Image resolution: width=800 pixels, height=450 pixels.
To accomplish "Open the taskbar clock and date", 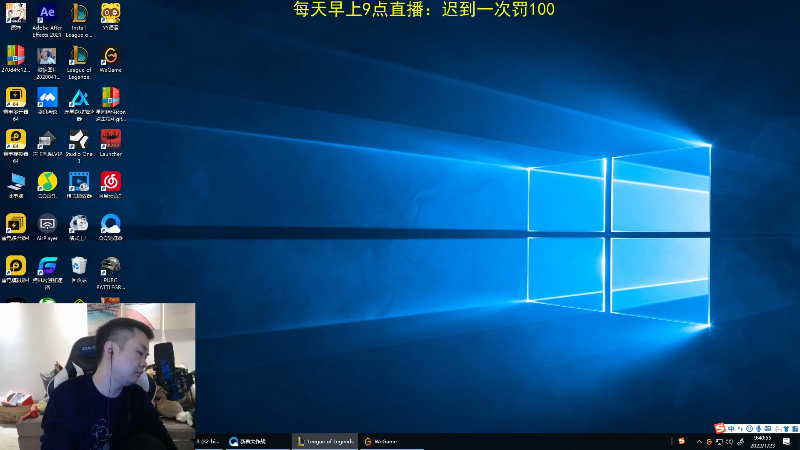I will coord(763,442).
